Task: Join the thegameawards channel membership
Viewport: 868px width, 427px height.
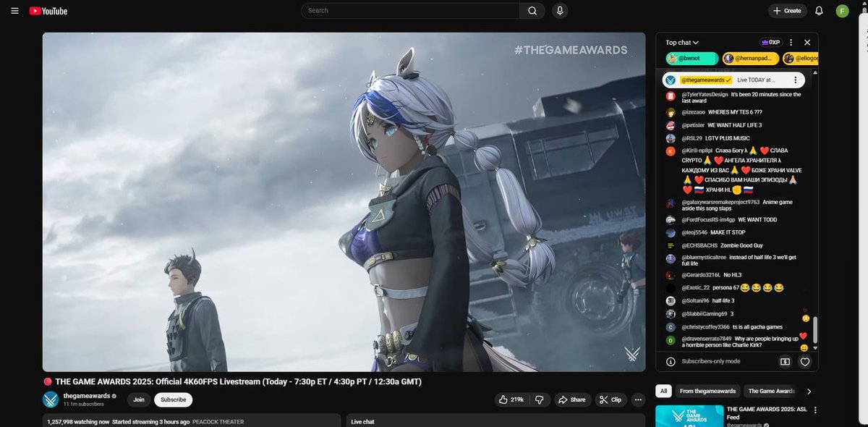Action: click(138, 399)
